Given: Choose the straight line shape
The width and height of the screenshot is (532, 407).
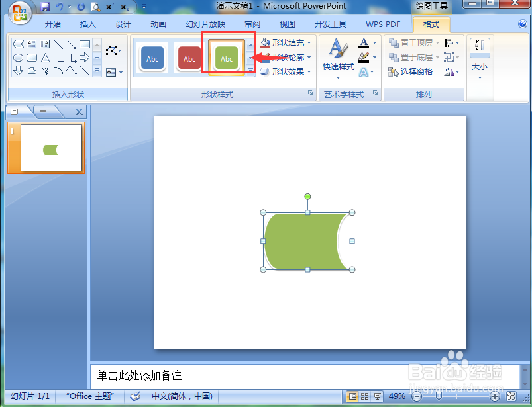Looking at the screenshot, I should (x=58, y=44).
